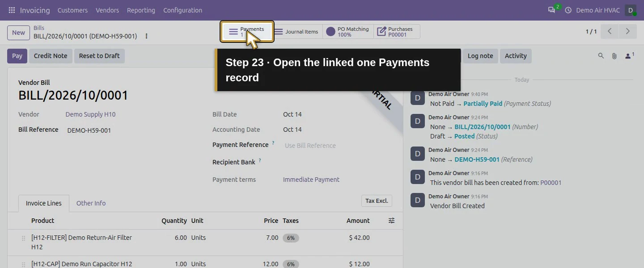The height and width of the screenshot is (268, 644).
Task: Click the Pay button
Action: coord(17,56)
